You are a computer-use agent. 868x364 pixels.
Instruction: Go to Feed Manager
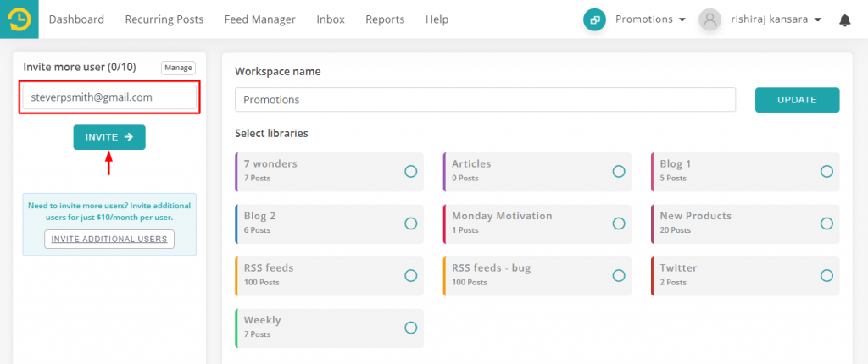point(259,19)
